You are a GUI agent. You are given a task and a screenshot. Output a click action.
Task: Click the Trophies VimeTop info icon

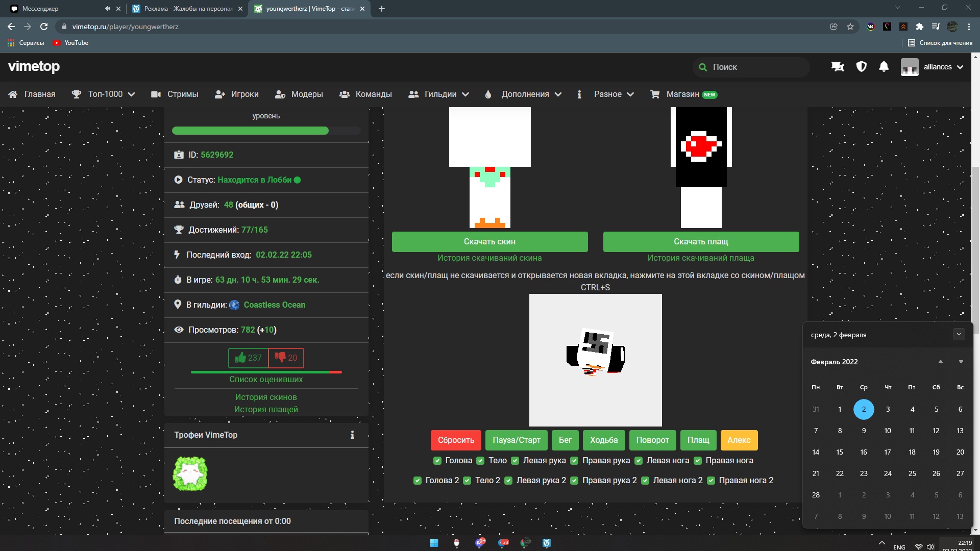(x=352, y=435)
